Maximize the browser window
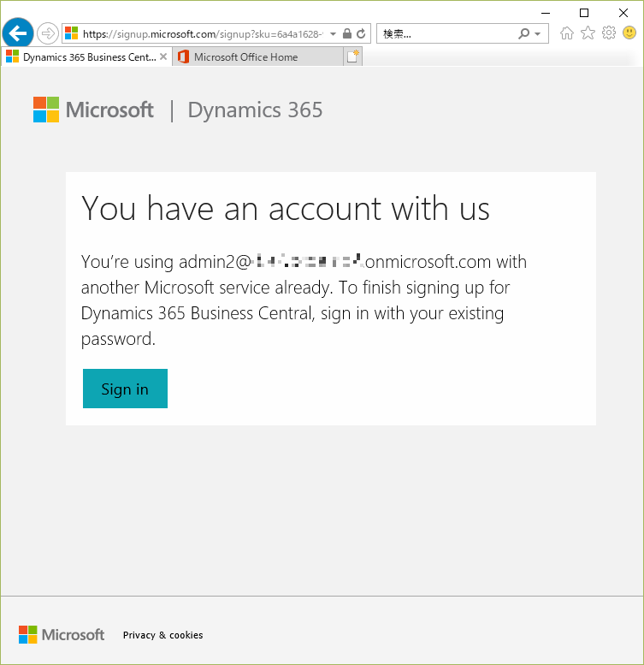 pyautogui.click(x=584, y=13)
